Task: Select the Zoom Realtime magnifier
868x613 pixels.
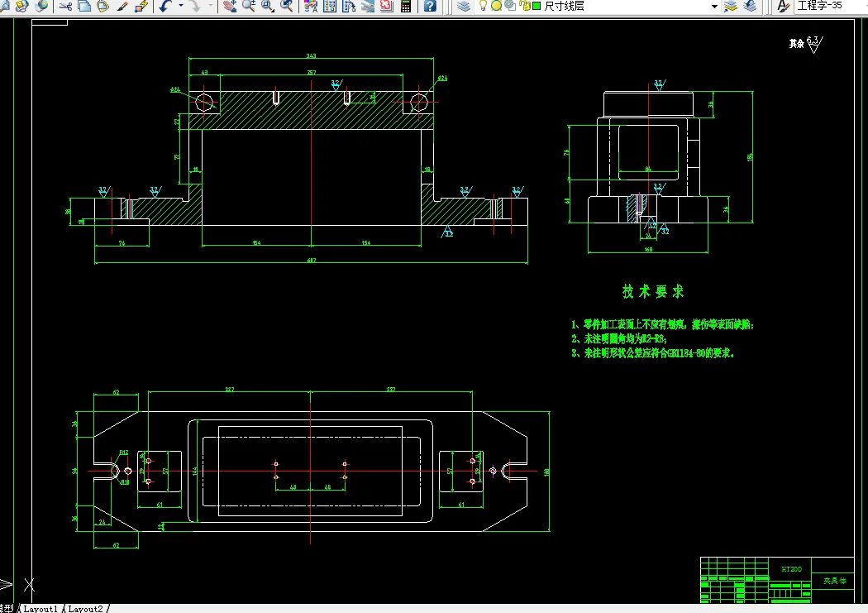Action: click(x=249, y=6)
